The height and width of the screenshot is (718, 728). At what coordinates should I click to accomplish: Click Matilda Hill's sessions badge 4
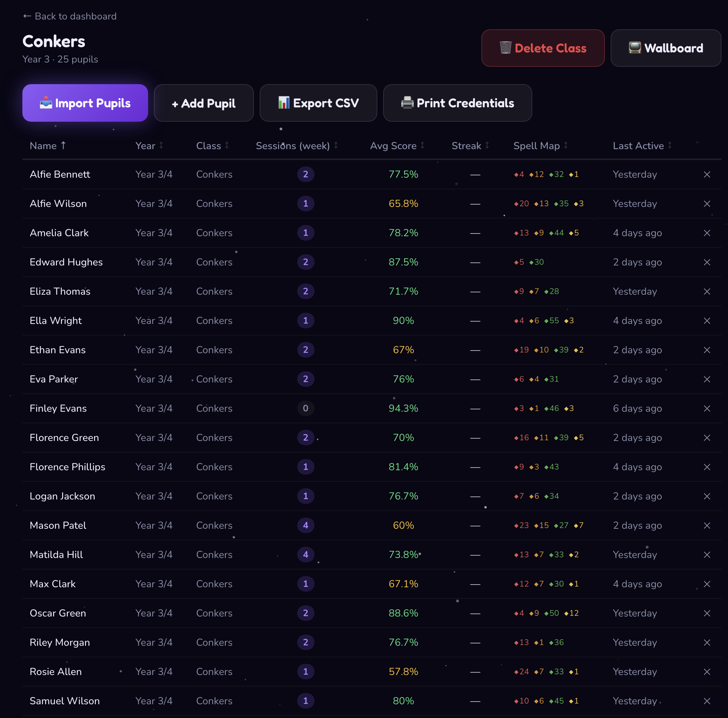(305, 555)
